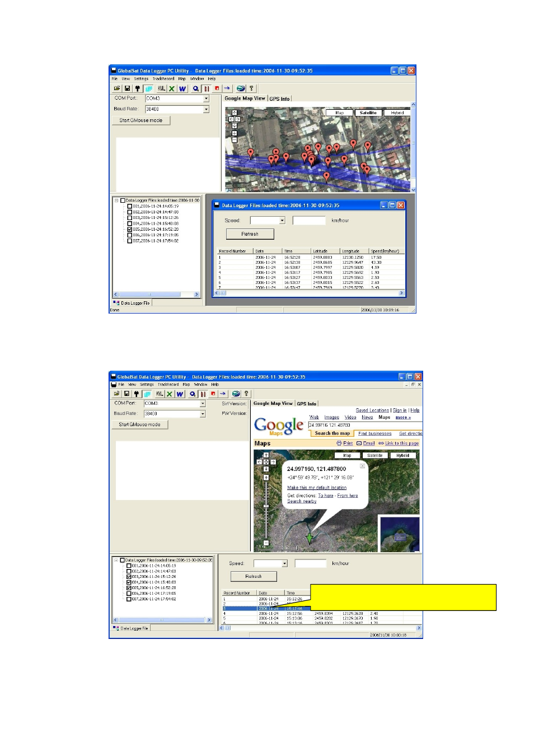Click overview minimap thumbnail on Google map
Image resolution: width=534 pixels, height=756 pixels.
click(x=399, y=534)
